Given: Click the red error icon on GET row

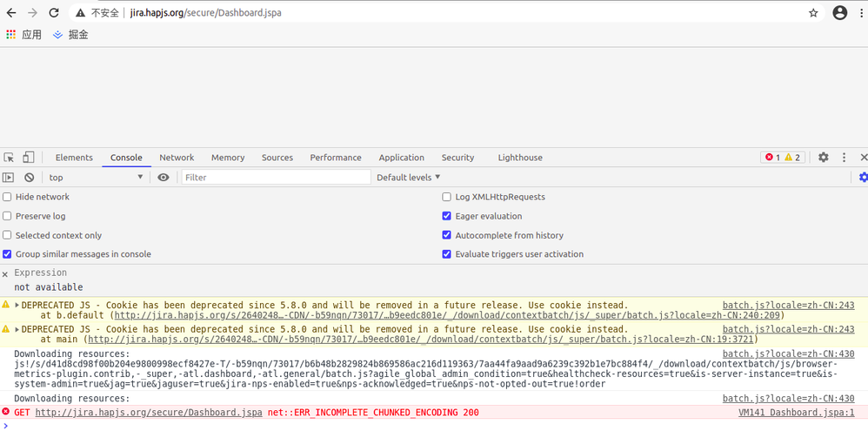Looking at the screenshot, I should [5, 412].
